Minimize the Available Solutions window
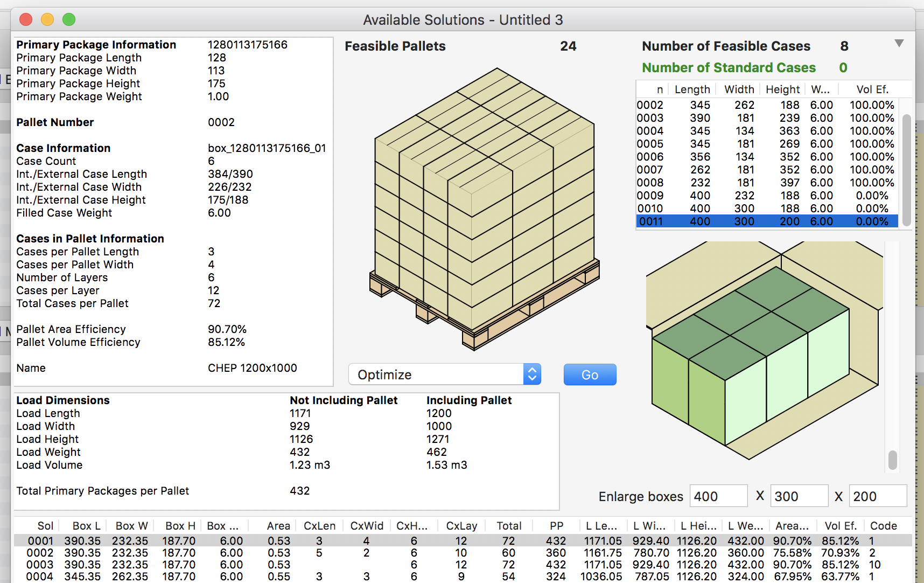The width and height of the screenshot is (924, 583). pyautogui.click(x=47, y=20)
